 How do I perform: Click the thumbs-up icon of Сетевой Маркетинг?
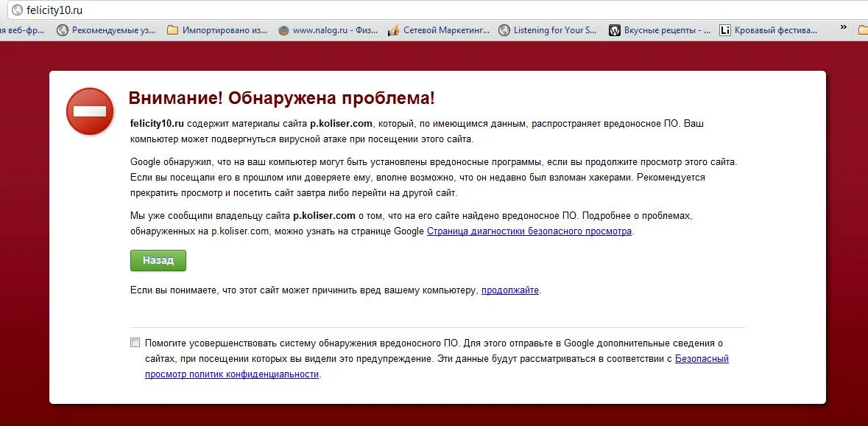(x=394, y=30)
